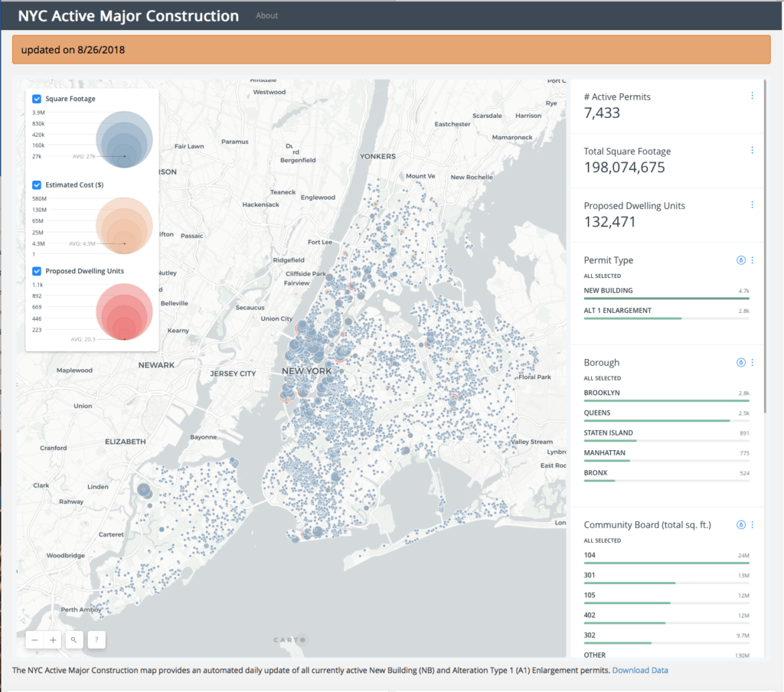
Task: Apply color styling to Permit Type widget
Action: tap(740, 260)
